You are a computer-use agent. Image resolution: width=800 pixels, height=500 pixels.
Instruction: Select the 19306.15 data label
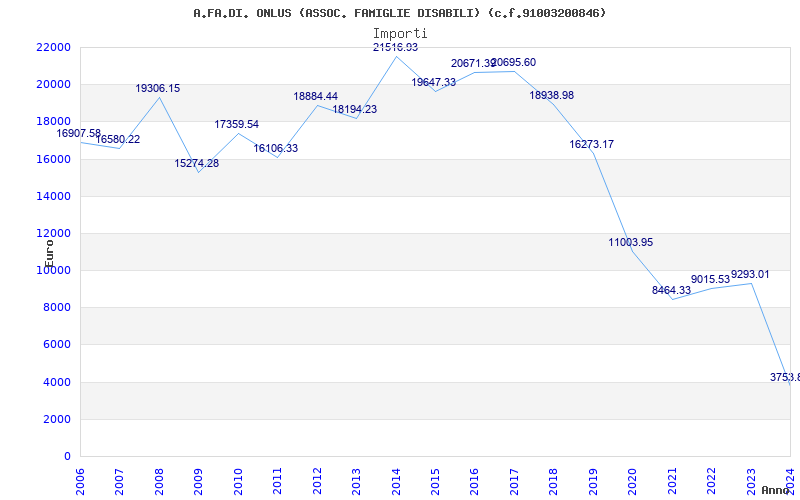pos(158,89)
